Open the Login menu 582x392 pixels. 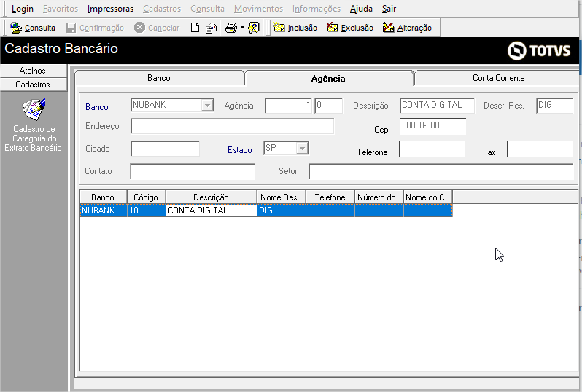pos(23,9)
